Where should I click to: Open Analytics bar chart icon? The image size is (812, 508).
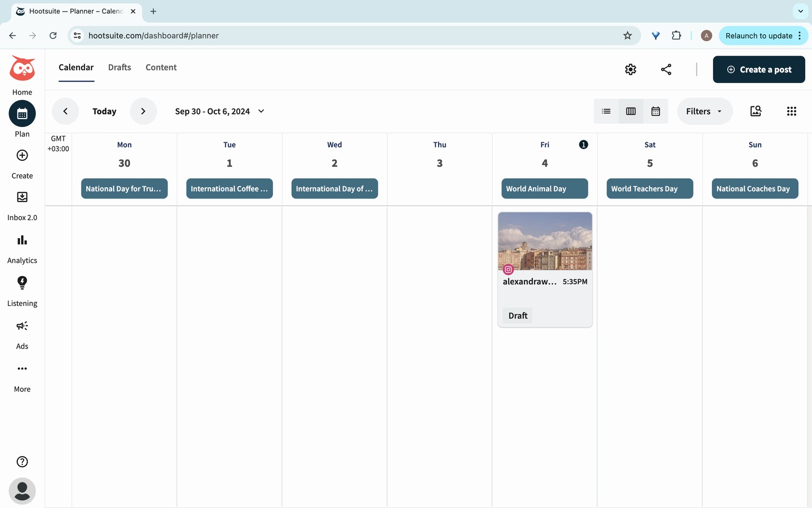[22, 240]
